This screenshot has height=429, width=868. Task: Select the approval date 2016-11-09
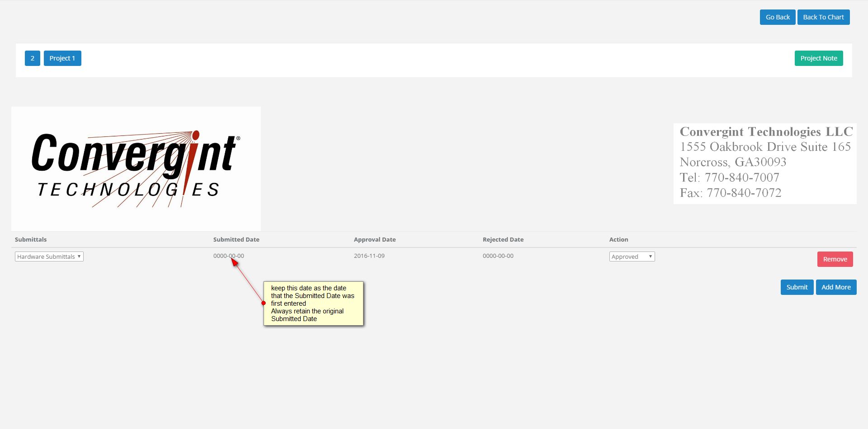click(x=369, y=256)
